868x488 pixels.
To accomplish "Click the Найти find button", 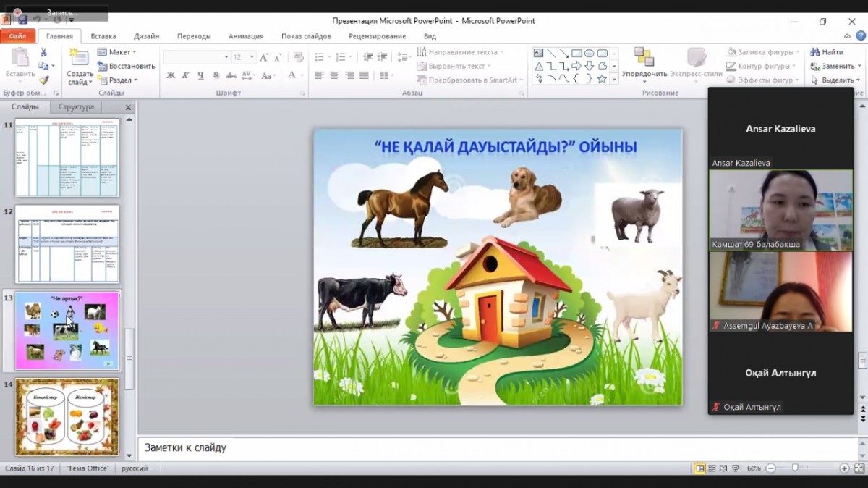I will (x=827, y=52).
